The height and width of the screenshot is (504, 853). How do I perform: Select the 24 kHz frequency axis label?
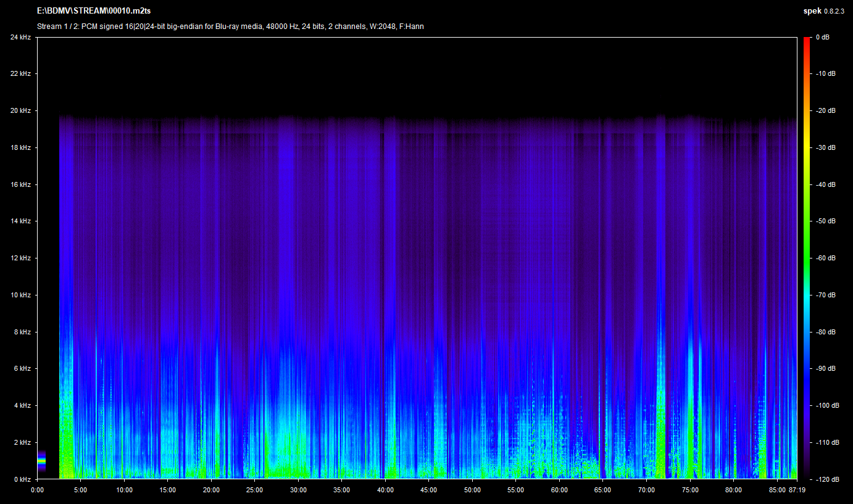(x=20, y=37)
